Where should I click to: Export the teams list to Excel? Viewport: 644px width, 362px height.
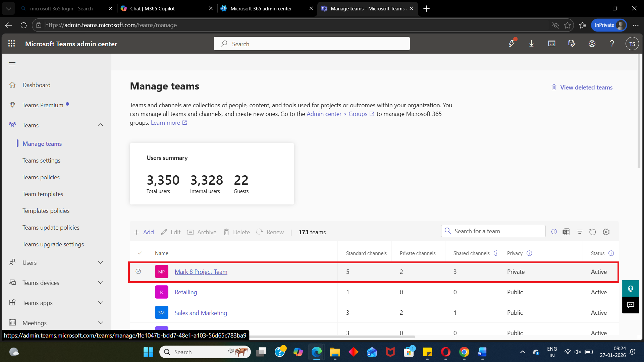[x=567, y=232]
